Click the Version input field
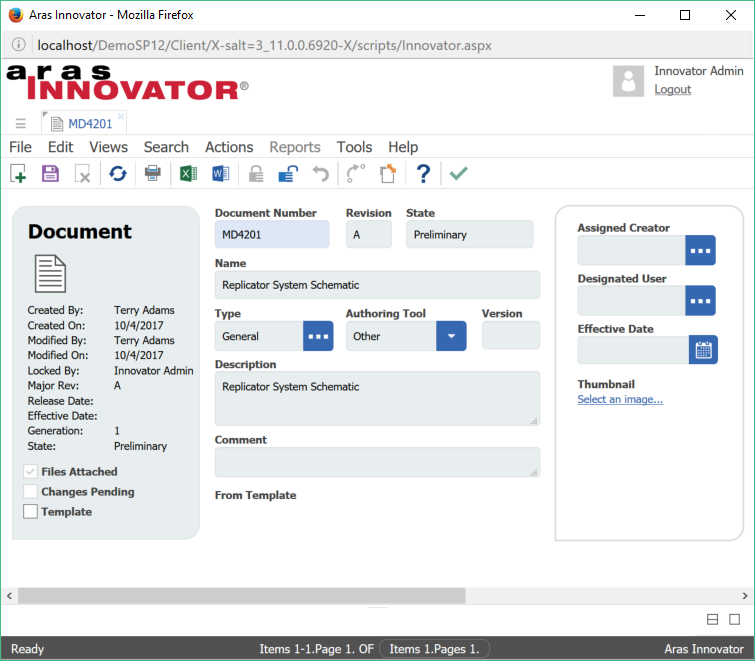 (511, 335)
